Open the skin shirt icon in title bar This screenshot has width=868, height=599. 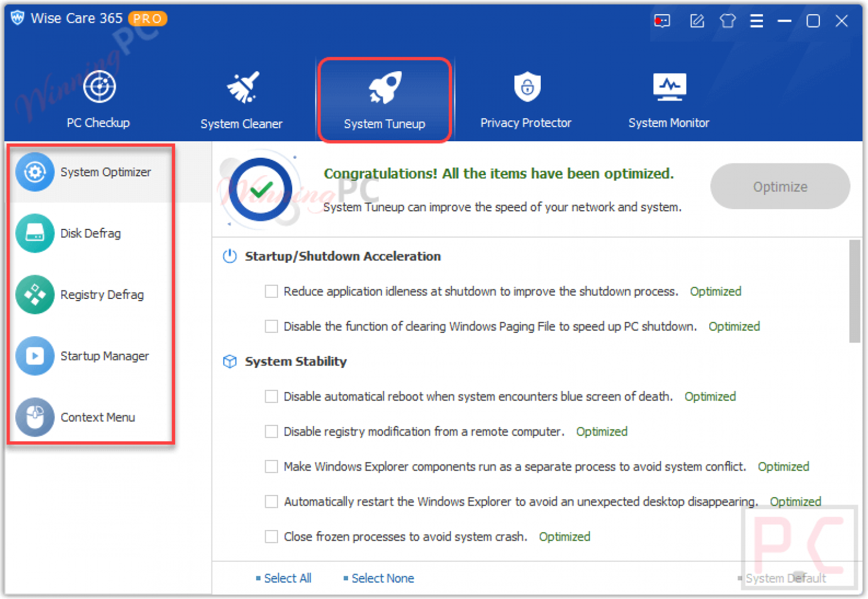pyautogui.click(x=728, y=21)
